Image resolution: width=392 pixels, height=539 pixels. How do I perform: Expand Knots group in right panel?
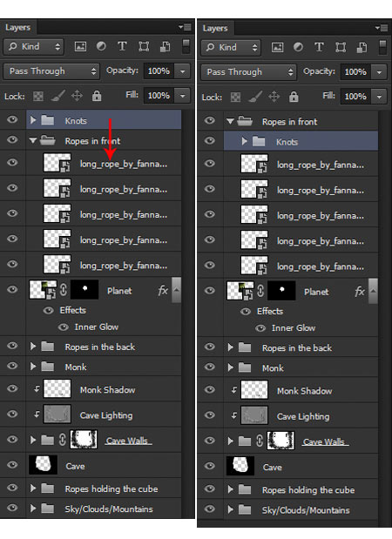[x=244, y=141]
